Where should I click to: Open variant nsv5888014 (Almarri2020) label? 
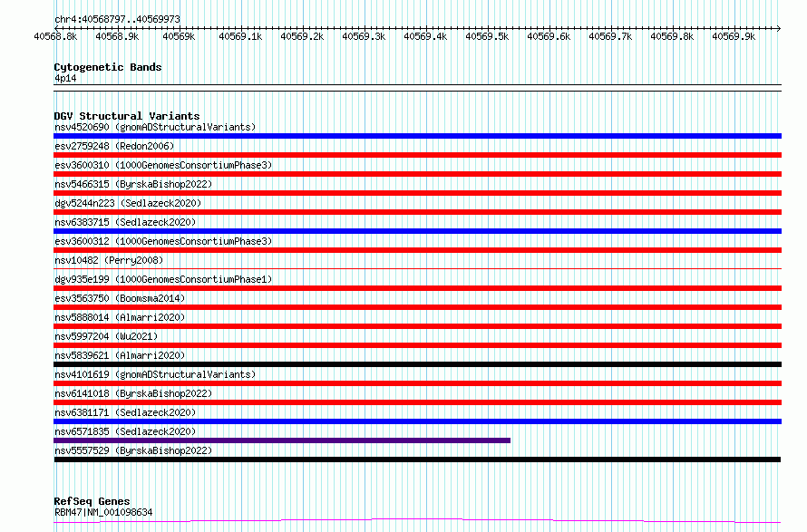click(x=120, y=317)
